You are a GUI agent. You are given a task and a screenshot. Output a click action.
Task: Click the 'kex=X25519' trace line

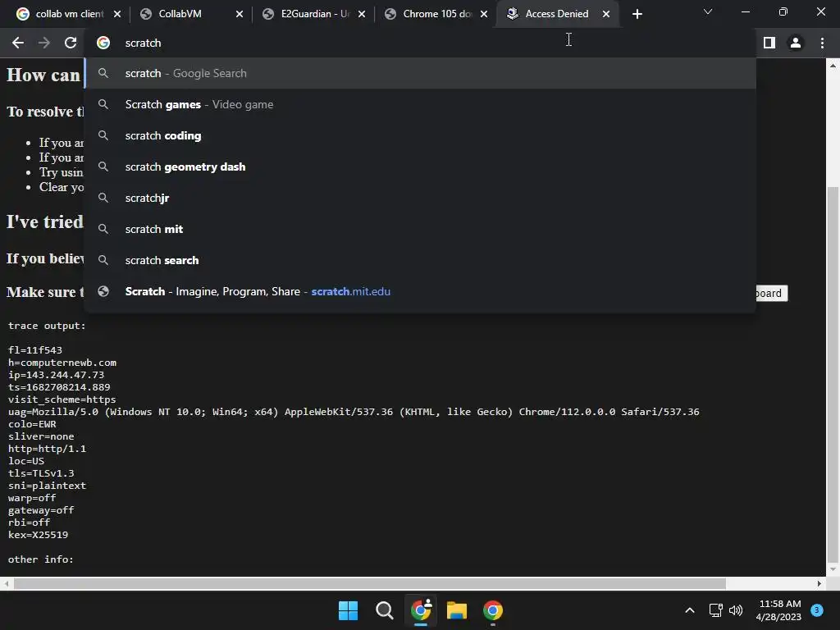(x=38, y=535)
